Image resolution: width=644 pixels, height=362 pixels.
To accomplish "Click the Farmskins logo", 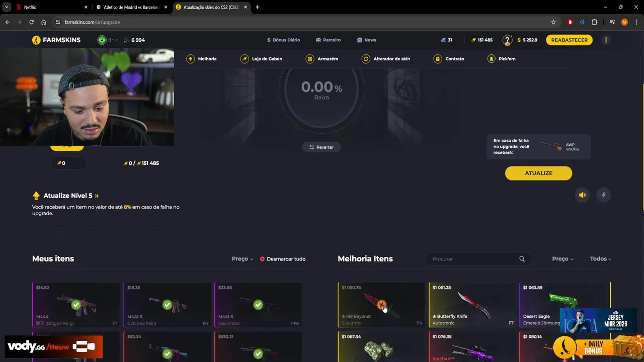I will tap(56, 40).
